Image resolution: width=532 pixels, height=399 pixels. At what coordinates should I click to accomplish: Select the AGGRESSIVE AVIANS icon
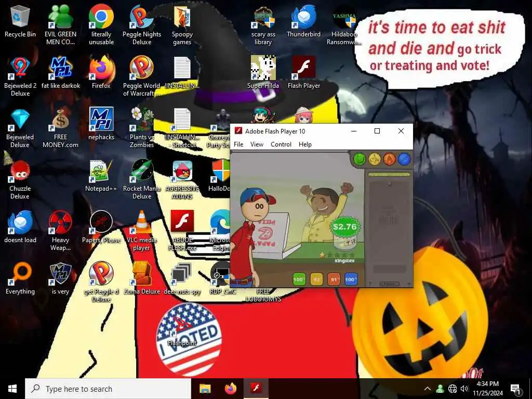coord(182,179)
